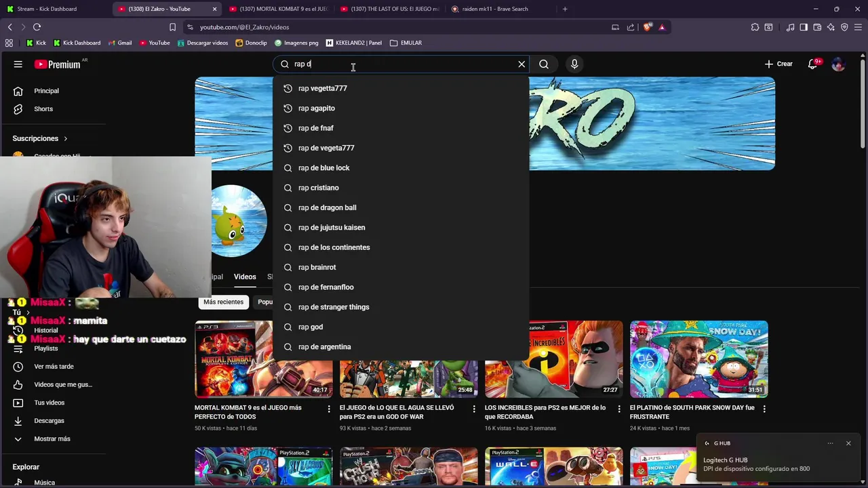
Task: Open the notifications bell
Action: pos(813,64)
